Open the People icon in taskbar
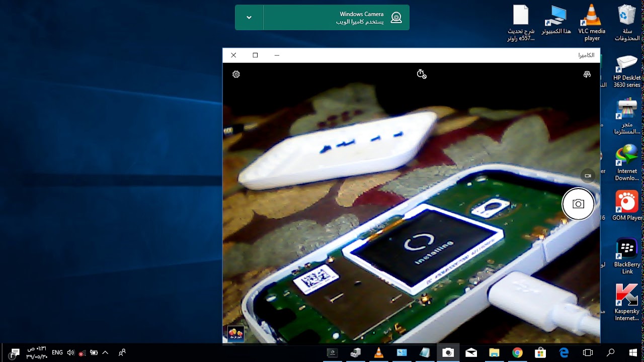The image size is (644, 362). coord(122,352)
